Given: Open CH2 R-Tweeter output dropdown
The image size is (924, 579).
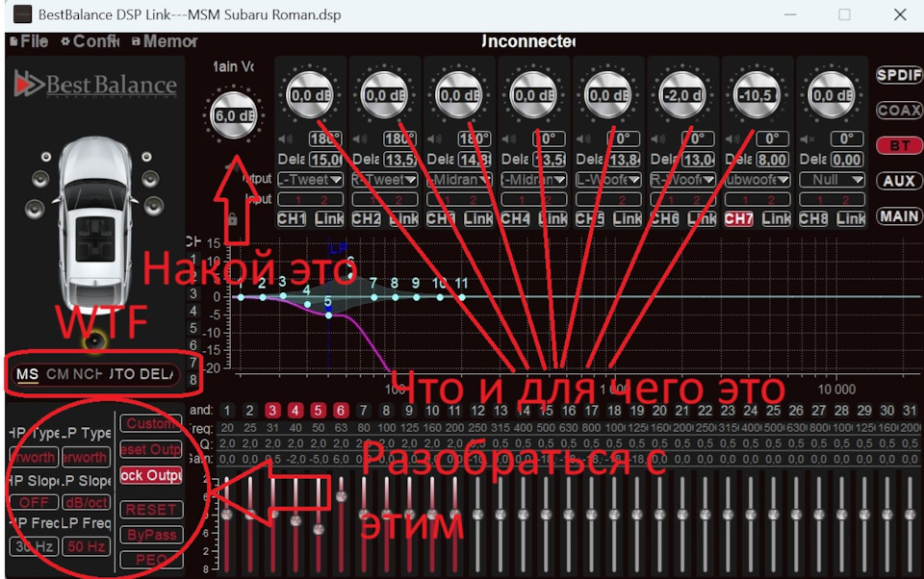Looking at the screenshot, I should 384,180.
